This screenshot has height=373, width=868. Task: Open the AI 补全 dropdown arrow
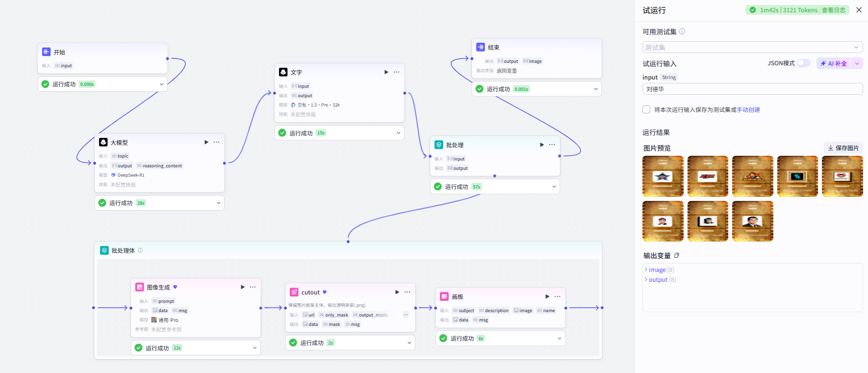(857, 63)
